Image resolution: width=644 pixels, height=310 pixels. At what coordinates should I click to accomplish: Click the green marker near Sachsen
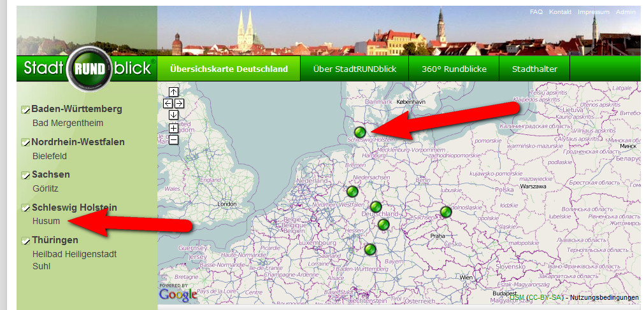pyautogui.click(x=446, y=212)
